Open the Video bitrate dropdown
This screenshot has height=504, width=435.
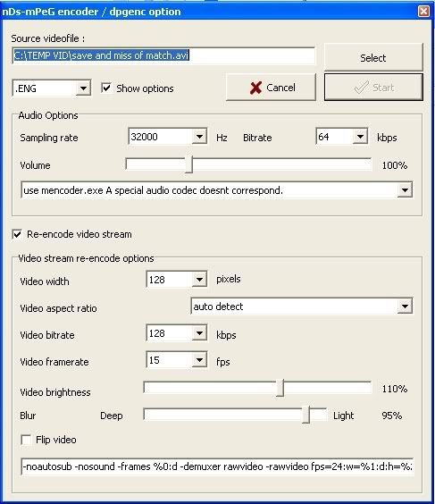(x=199, y=333)
